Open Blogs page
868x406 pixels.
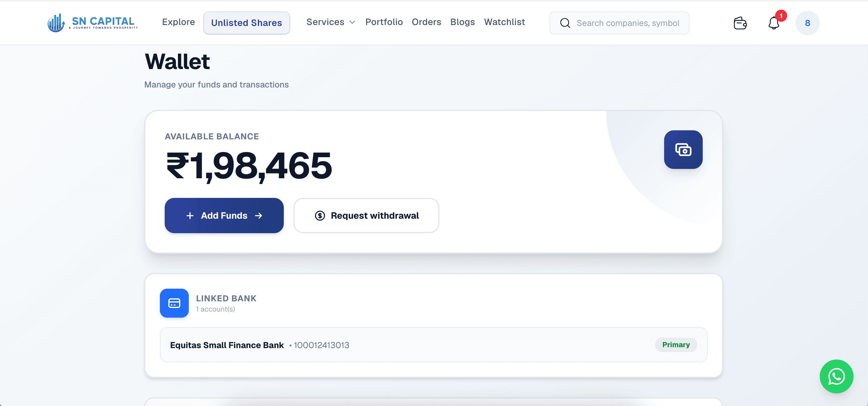pyautogui.click(x=462, y=22)
